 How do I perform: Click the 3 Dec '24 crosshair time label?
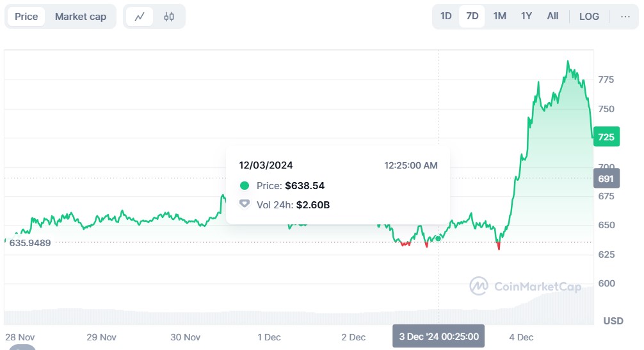coord(439,337)
